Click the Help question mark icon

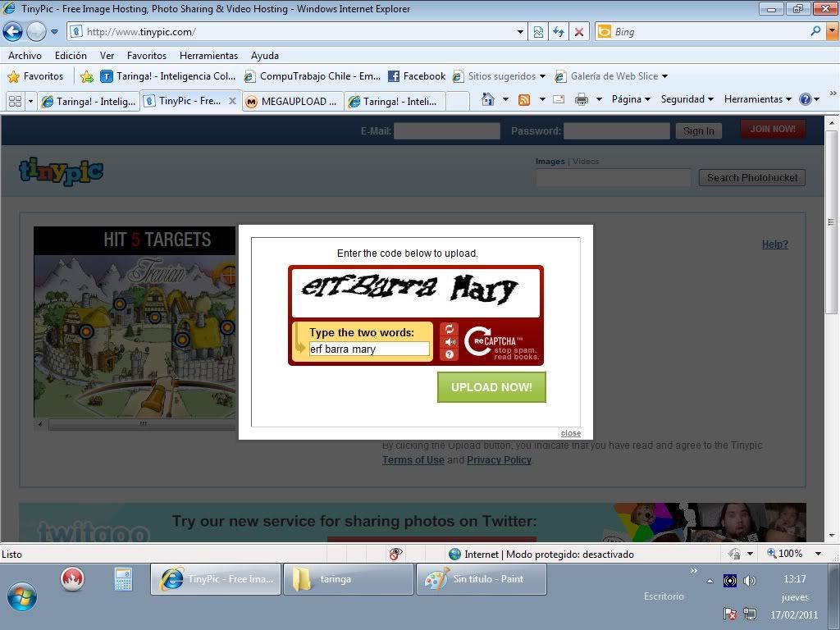tap(805, 99)
